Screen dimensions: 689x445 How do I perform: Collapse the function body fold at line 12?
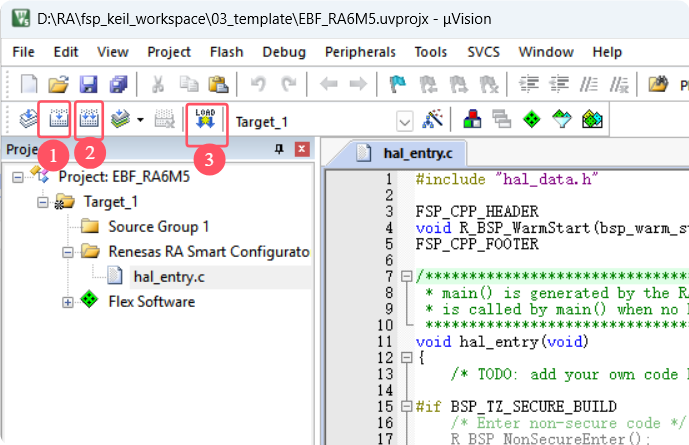(406, 358)
